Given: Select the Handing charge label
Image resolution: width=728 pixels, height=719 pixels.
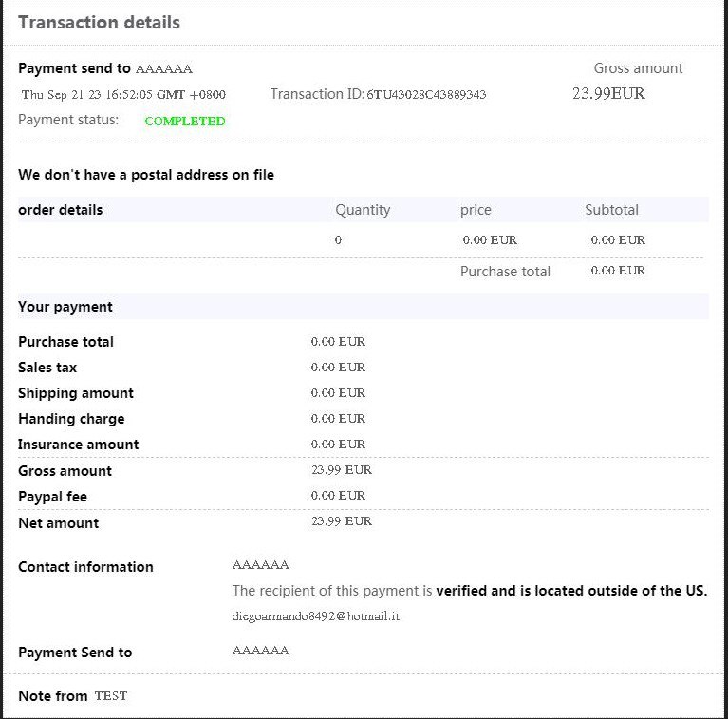Looking at the screenshot, I should [71, 419].
